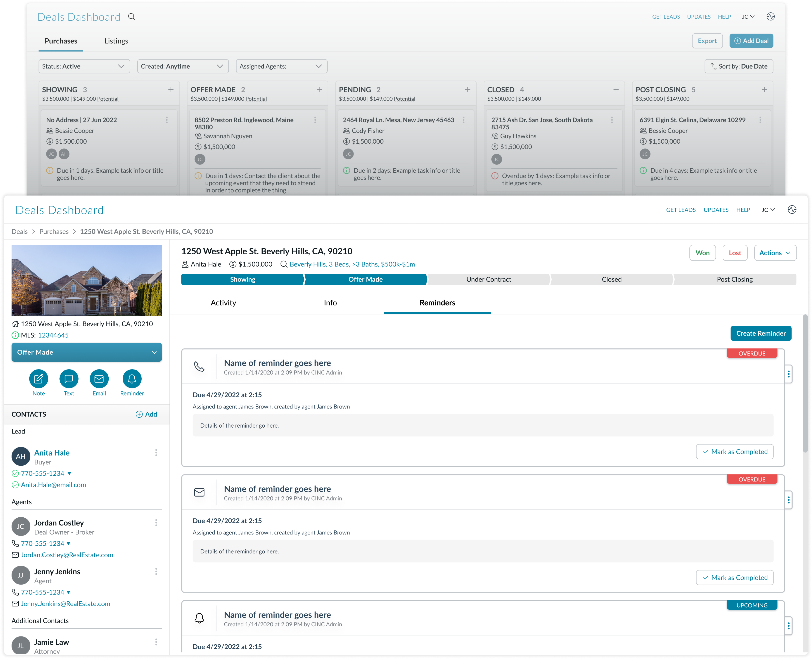Add a card with CLOSED column plus icon
The height and width of the screenshot is (659, 812).
pos(616,90)
